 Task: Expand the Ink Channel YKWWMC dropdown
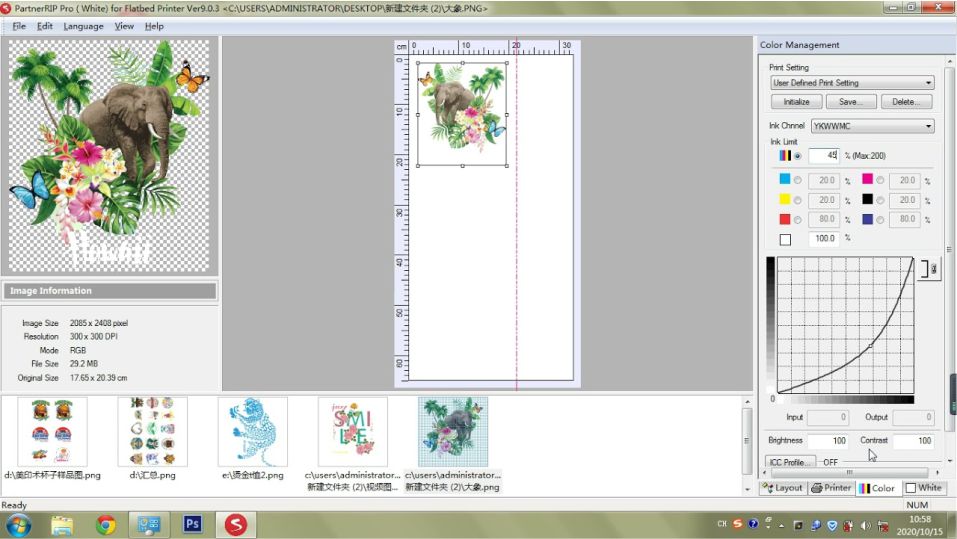(873, 126)
